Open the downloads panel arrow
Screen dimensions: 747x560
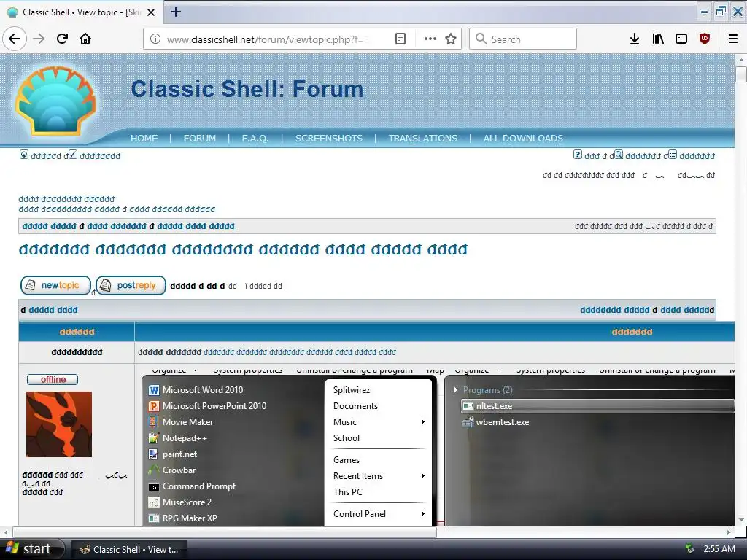point(635,39)
